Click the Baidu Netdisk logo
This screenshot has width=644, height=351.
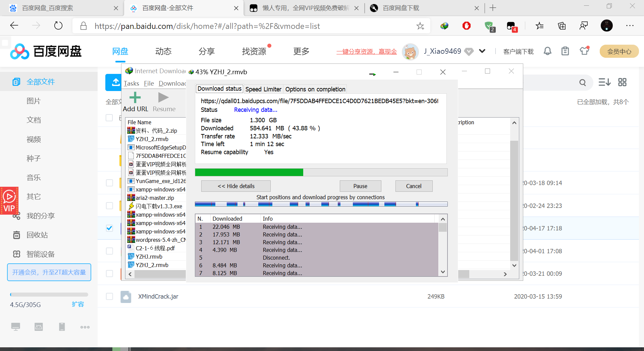coord(46,51)
